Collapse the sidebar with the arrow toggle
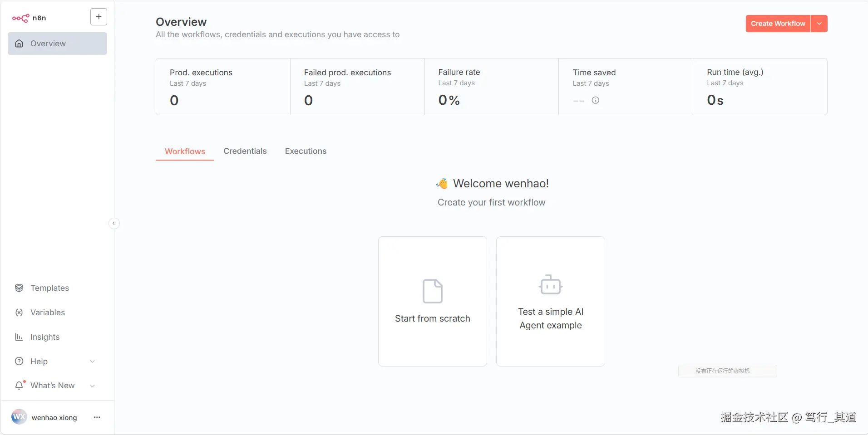Image resolution: width=868 pixels, height=435 pixels. coord(114,223)
